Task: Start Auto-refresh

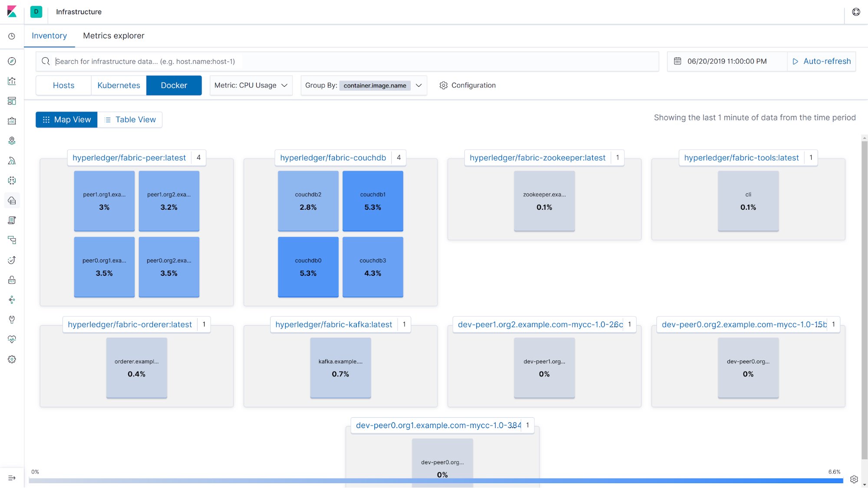Action: pos(822,61)
